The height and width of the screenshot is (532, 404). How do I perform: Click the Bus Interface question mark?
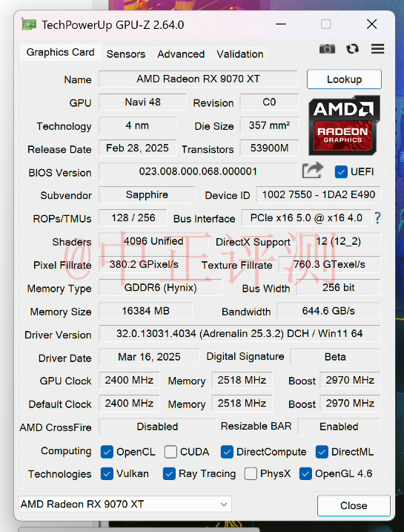[x=378, y=218]
